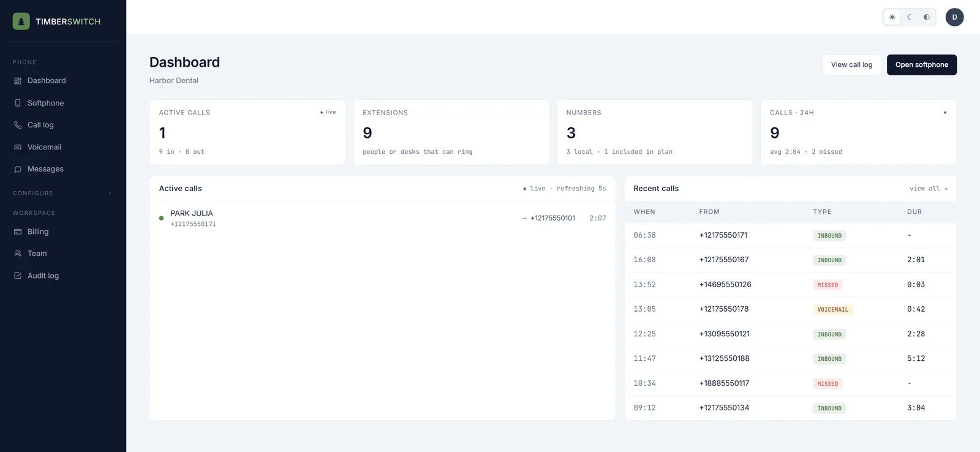
Task: Click the TYPE column header
Action: pyautogui.click(x=822, y=212)
